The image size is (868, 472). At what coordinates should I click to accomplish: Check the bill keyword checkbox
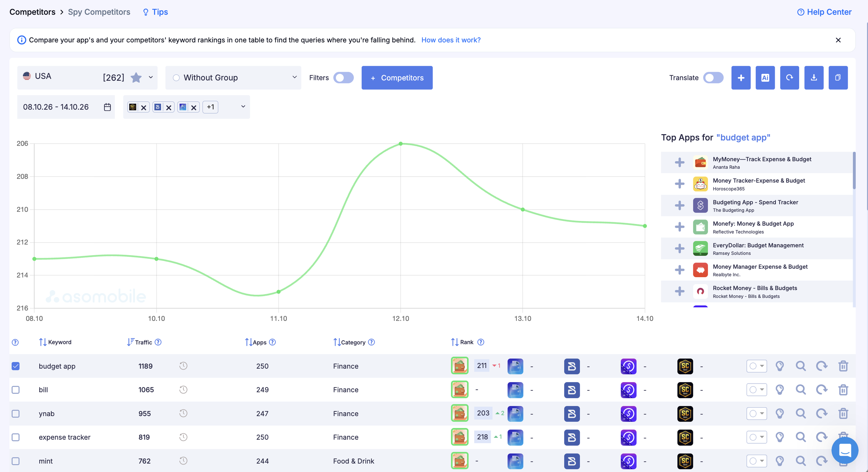click(16, 390)
